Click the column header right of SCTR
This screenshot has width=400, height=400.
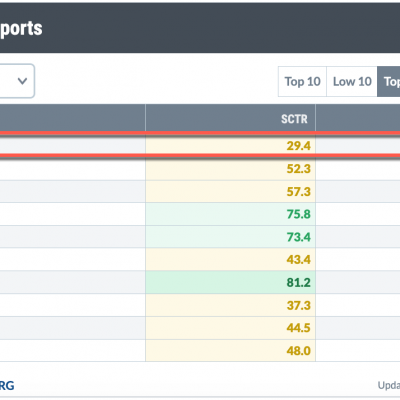click(358, 118)
